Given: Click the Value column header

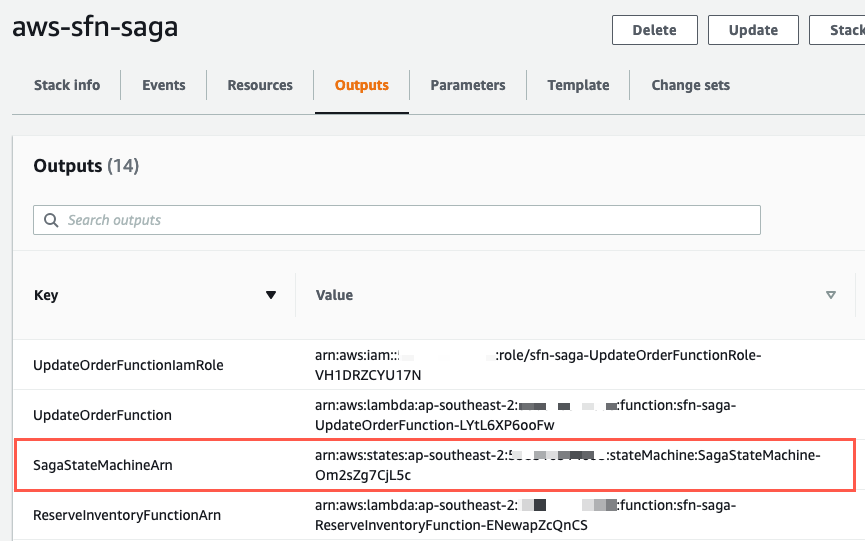Looking at the screenshot, I should click(x=334, y=295).
